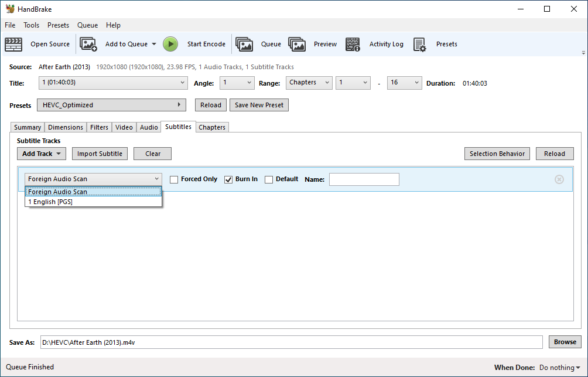
Task: Click the Activity Log label
Action: click(387, 45)
